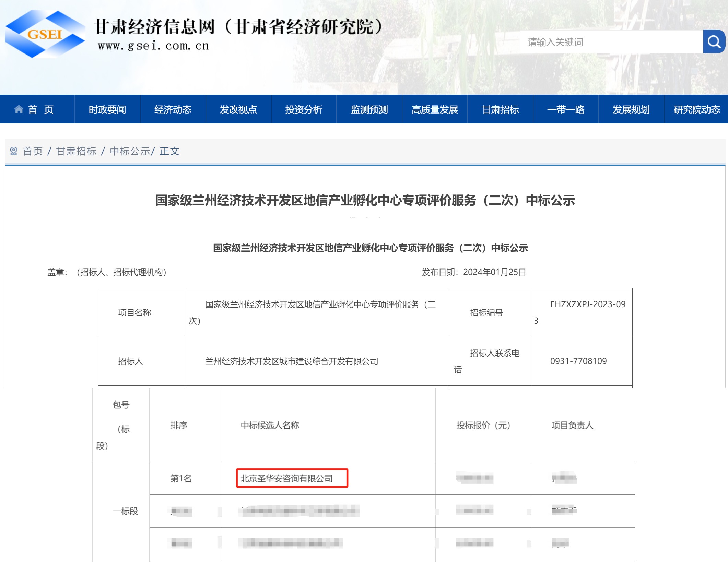Click the 项目名称 table label cell
This screenshot has height=562, width=728.
click(141, 313)
